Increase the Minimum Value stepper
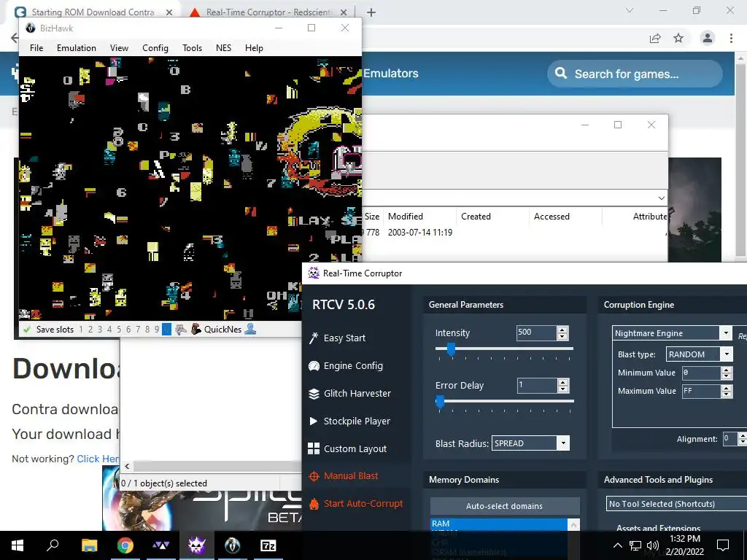 coord(726,370)
